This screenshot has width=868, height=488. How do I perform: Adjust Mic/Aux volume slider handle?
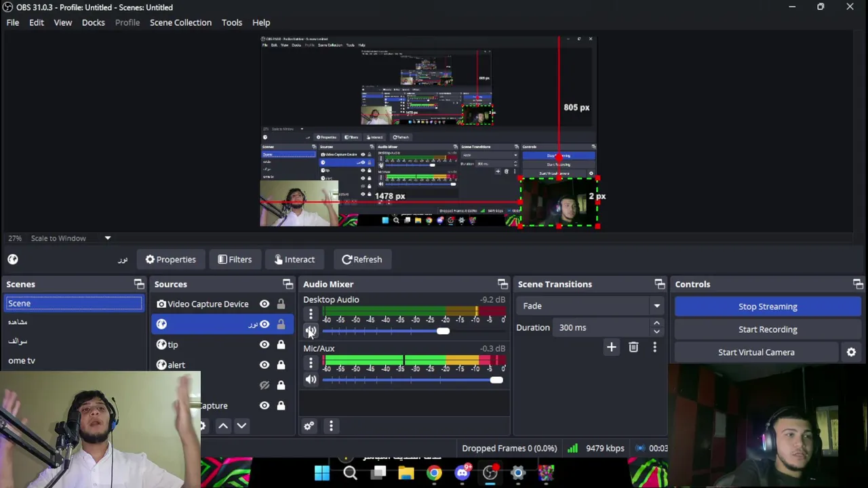497,380
